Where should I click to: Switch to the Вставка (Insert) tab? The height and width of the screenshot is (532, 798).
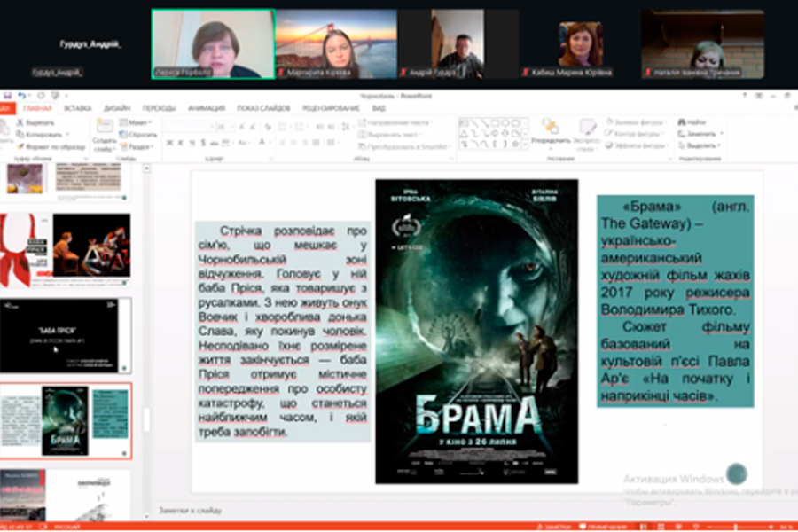tap(78, 108)
